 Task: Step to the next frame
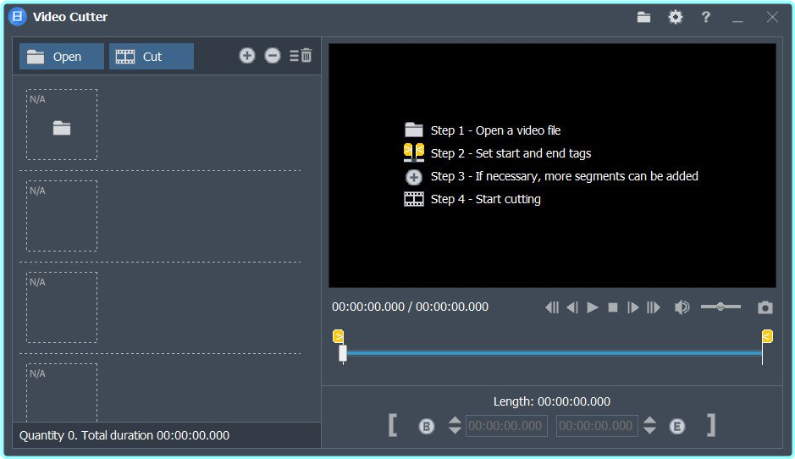coord(633,307)
